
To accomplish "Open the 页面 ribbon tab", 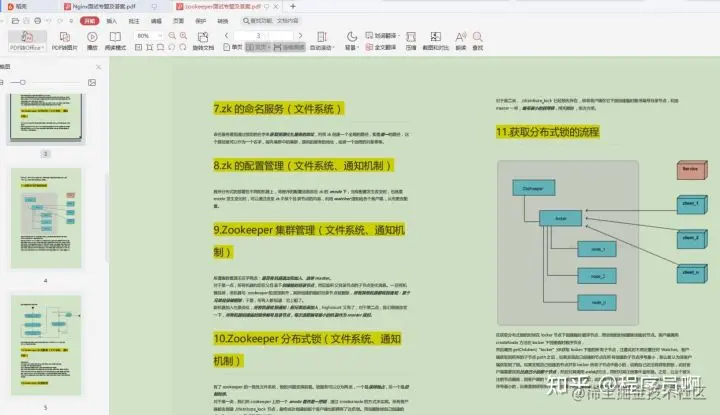I will (178, 21).
